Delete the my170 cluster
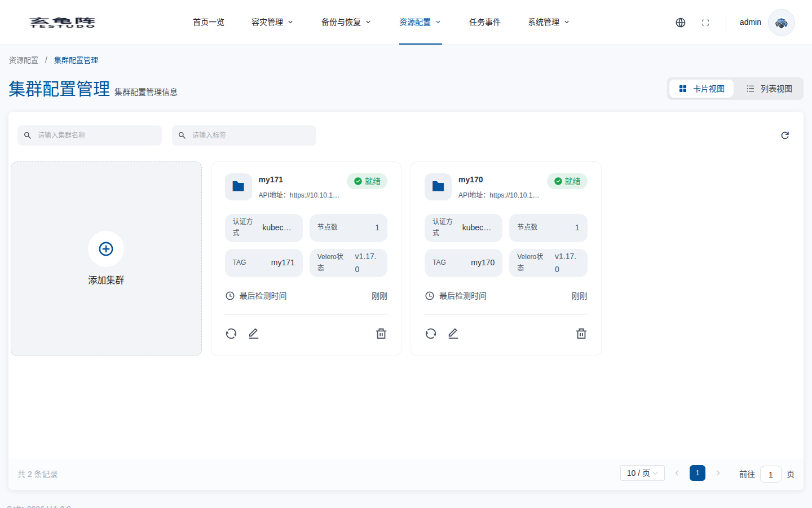This screenshot has height=508, width=812. coord(581,334)
